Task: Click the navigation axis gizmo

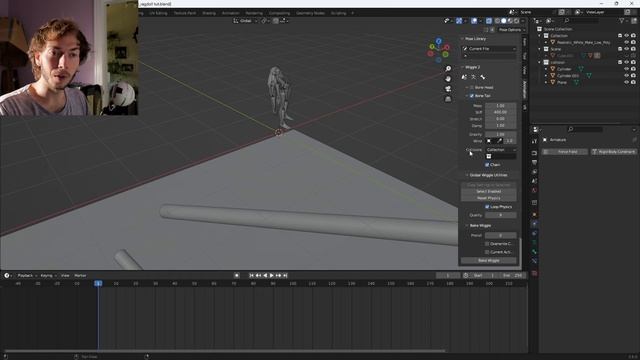Action: click(438, 50)
